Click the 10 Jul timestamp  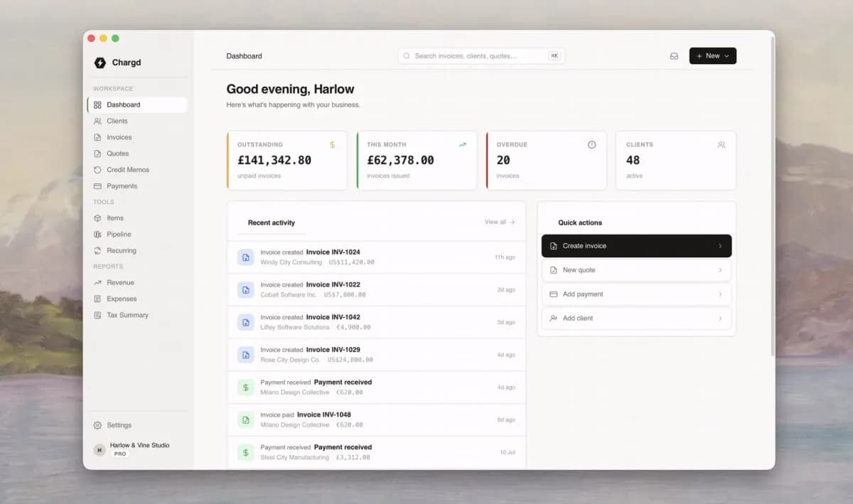[508, 453]
